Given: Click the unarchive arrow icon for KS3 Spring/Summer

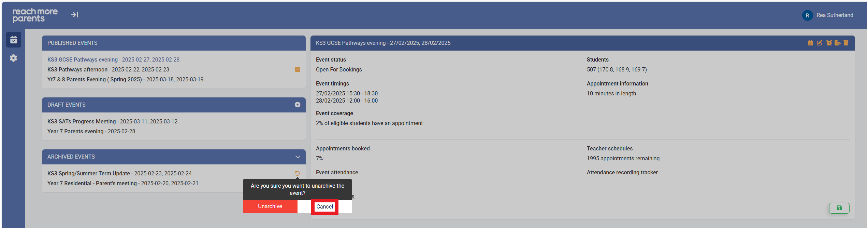Looking at the screenshot, I should click(297, 173).
